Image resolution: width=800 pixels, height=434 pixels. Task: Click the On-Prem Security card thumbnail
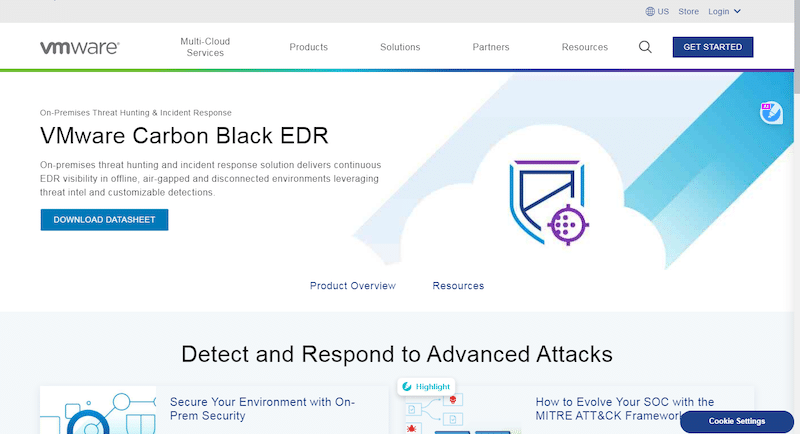tap(98, 411)
